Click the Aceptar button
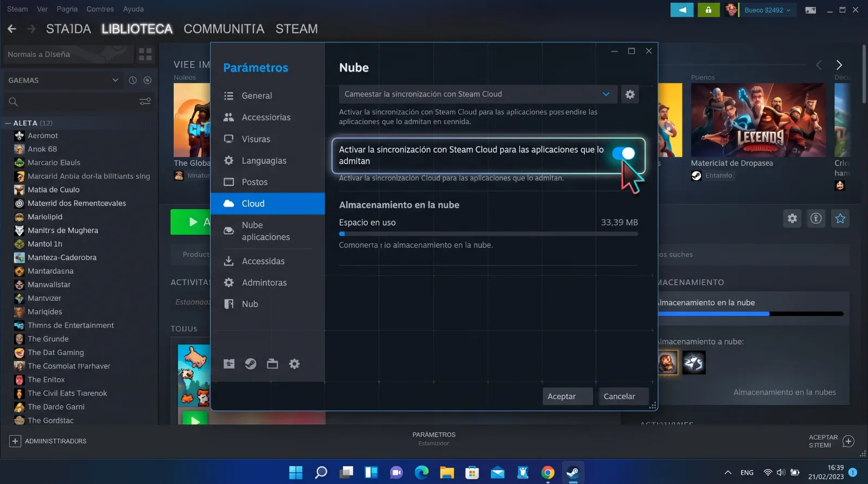Image resolution: width=868 pixels, height=484 pixels. coord(567,396)
